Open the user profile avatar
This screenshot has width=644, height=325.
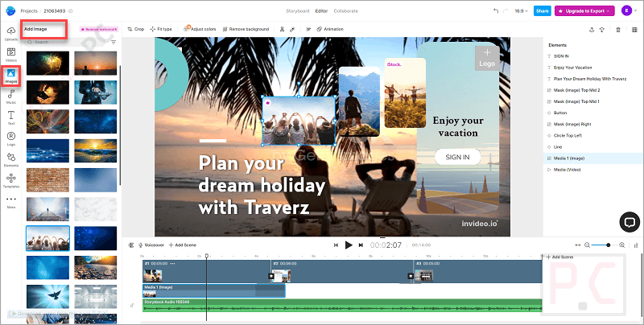click(627, 10)
